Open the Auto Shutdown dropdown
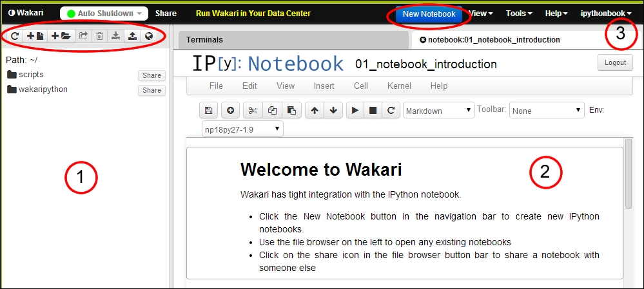644x289 pixels. coord(104,13)
